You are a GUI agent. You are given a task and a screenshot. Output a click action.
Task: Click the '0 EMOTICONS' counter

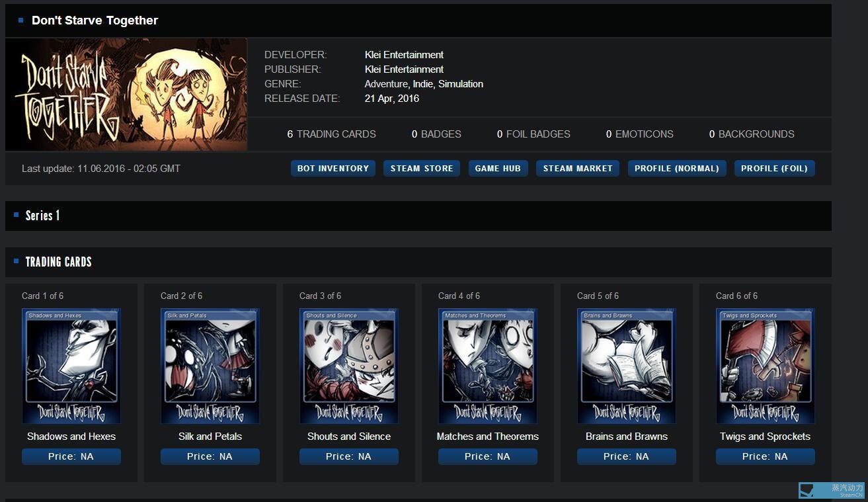[639, 134]
